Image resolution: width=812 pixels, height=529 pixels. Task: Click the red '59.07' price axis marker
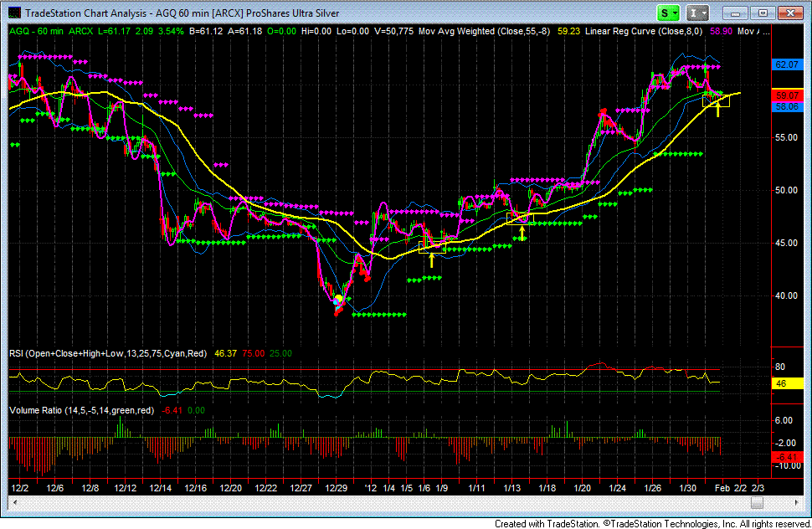point(787,95)
